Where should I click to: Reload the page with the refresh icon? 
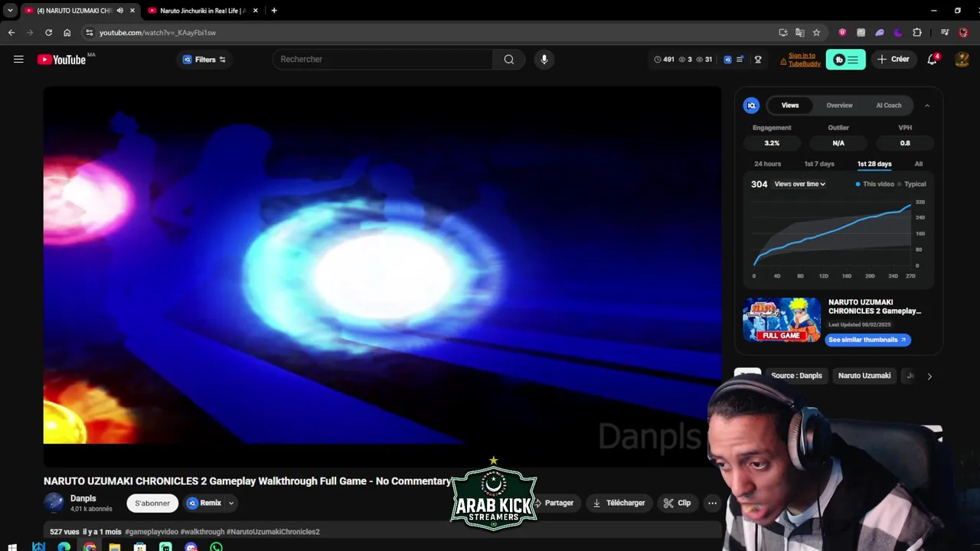[48, 32]
